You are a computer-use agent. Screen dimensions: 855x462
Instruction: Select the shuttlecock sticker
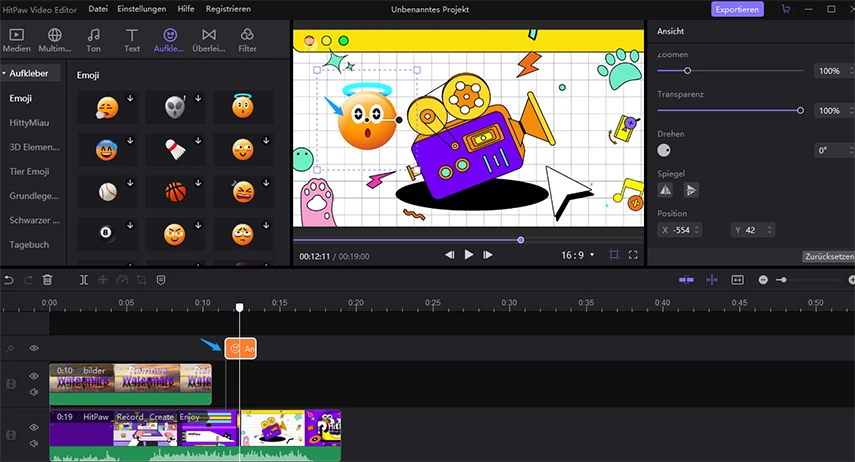[x=175, y=149]
